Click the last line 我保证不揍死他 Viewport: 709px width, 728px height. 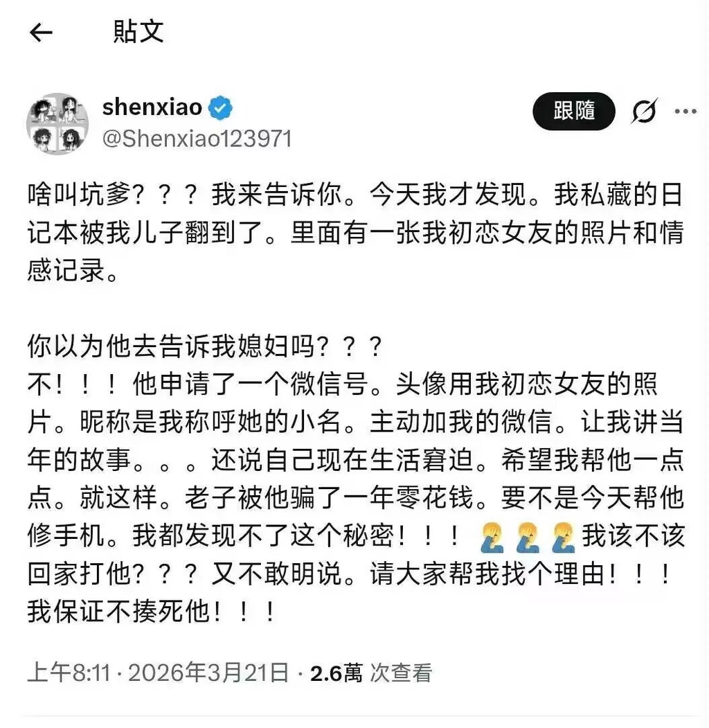152,612
